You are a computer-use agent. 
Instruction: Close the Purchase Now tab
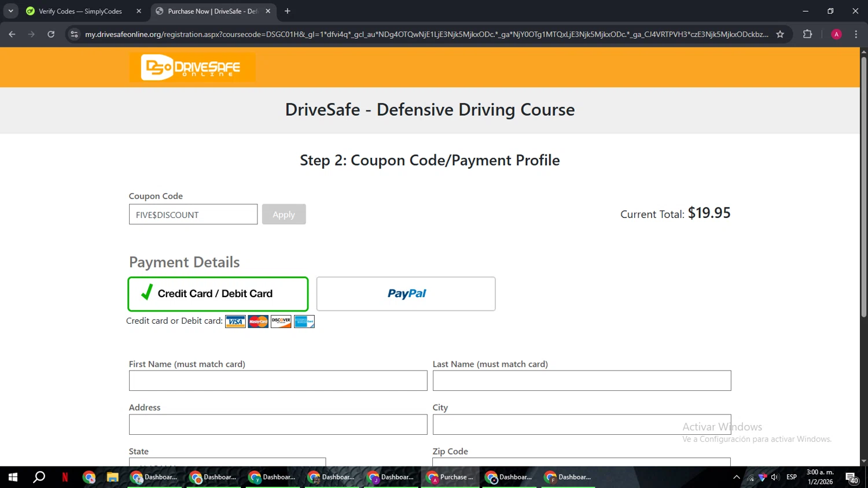click(268, 11)
